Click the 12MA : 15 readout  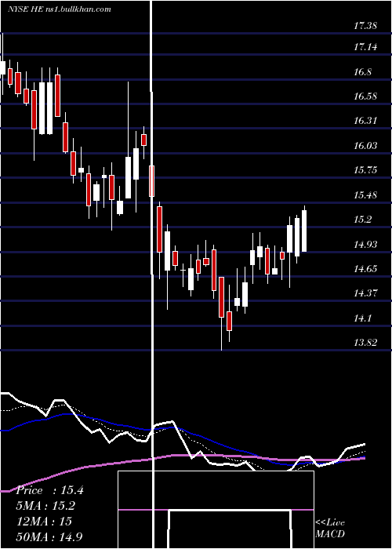coord(44,522)
